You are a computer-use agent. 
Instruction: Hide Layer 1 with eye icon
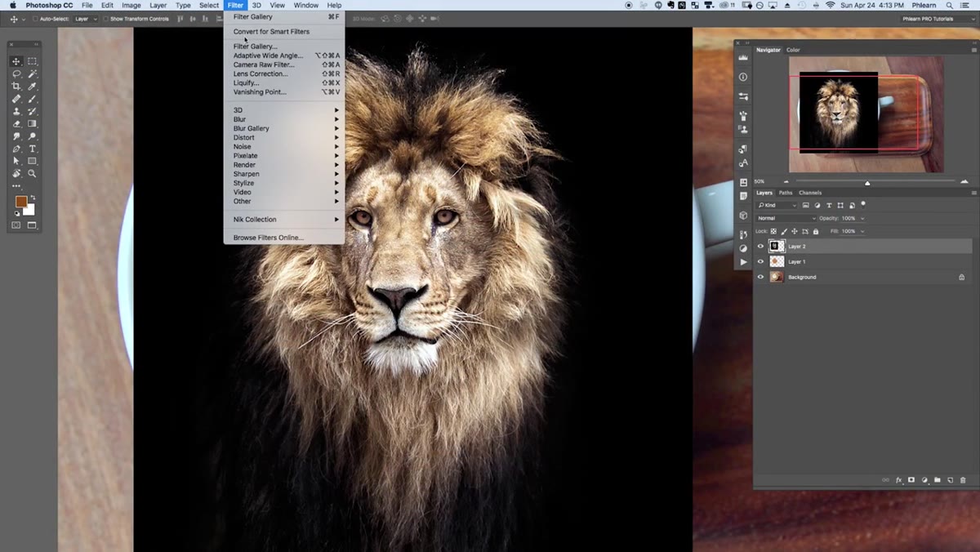coord(760,261)
